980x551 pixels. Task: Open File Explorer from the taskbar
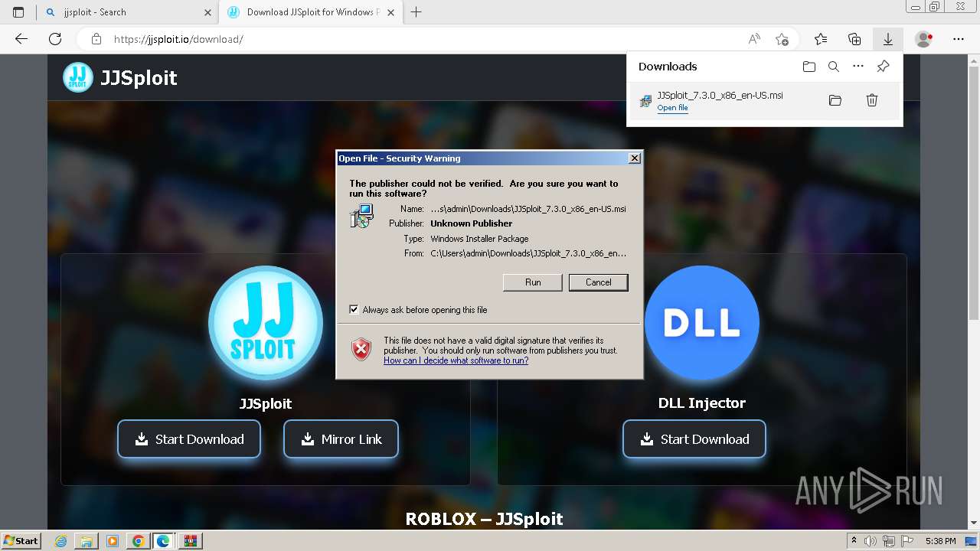(x=87, y=541)
